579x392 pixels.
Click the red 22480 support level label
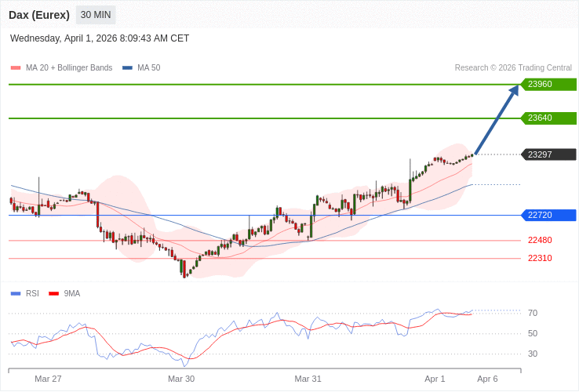(540, 241)
